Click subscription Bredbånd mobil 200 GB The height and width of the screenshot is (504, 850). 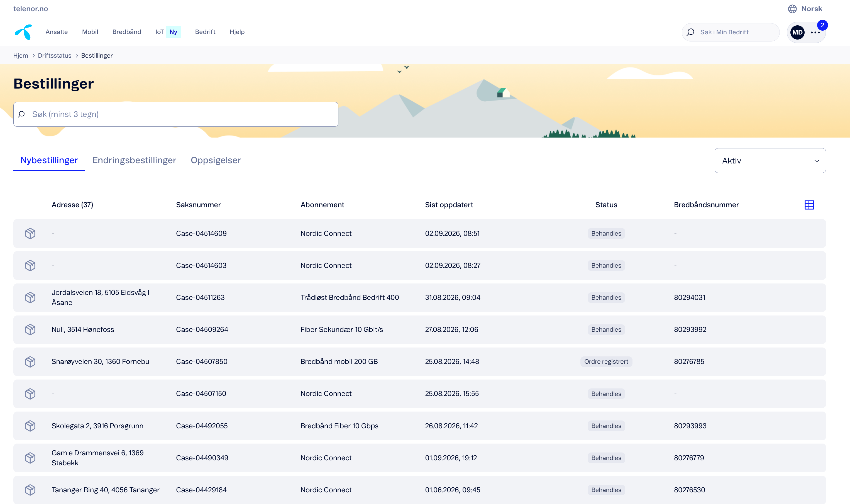[339, 362]
